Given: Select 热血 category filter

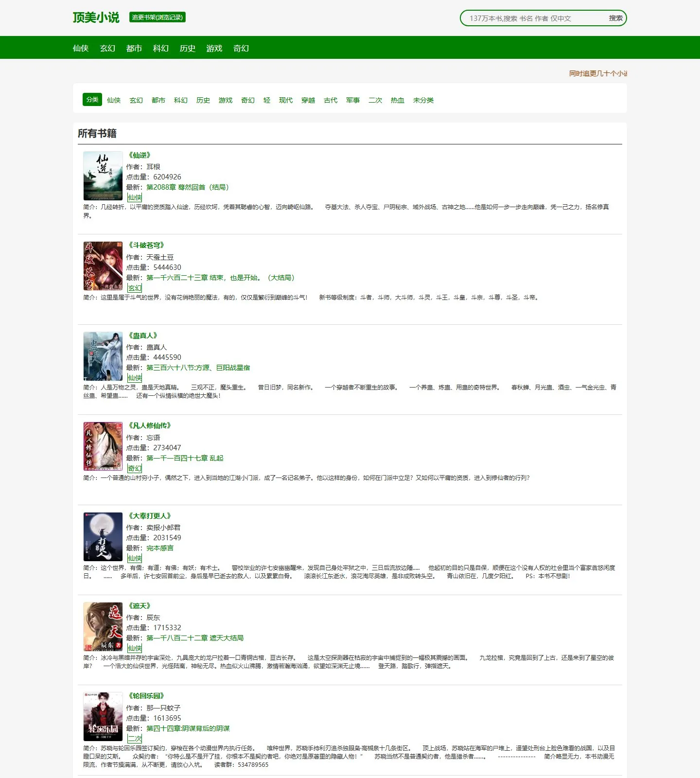Looking at the screenshot, I should pyautogui.click(x=398, y=100).
